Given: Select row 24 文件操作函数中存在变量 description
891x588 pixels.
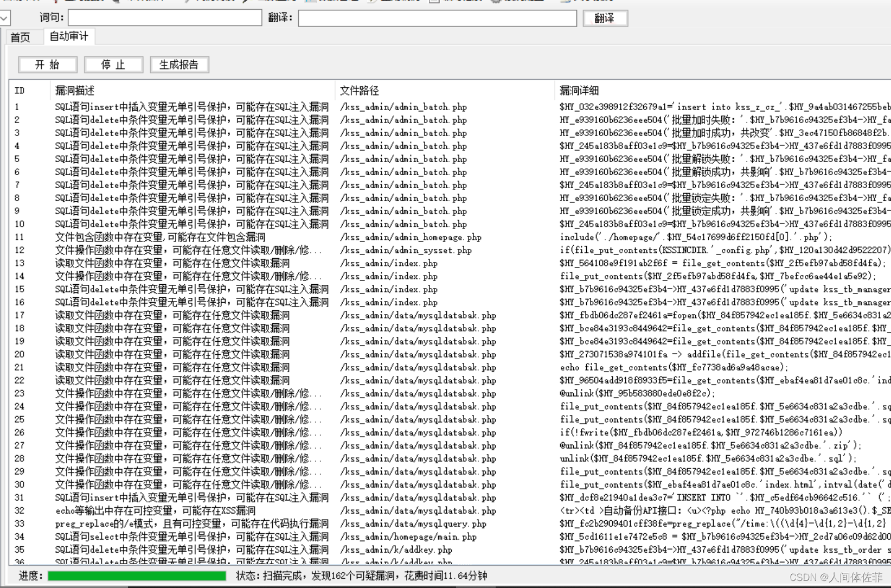Looking at the screenshot, I should (x=188, y=406).
